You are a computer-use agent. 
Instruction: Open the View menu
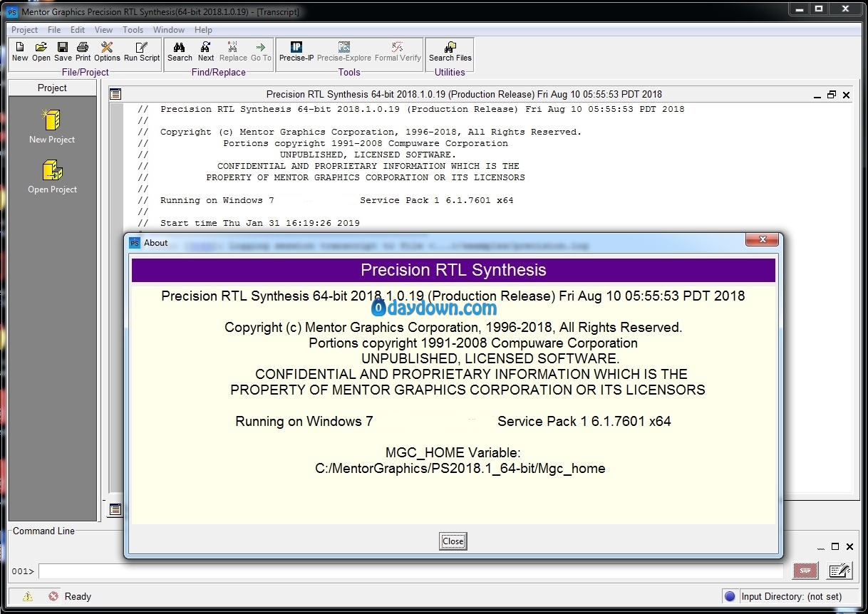pos(104,30)
